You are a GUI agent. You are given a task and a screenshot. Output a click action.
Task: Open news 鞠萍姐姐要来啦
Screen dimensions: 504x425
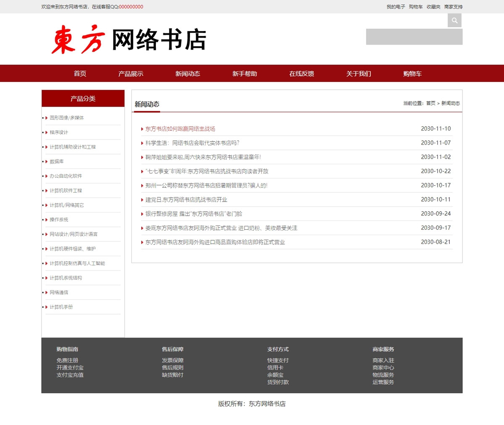[203, 157]
